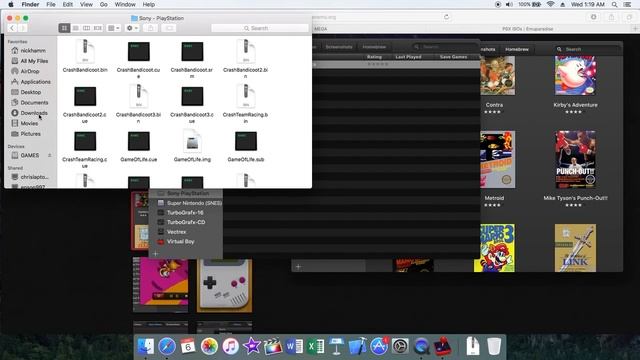The image size is (640, 360).
Task: Eject the GAMES device
Action: tap(50, 156)
